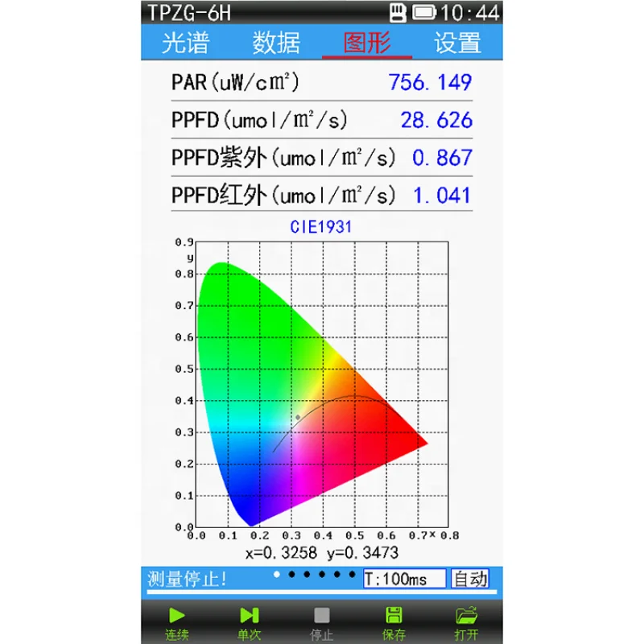Screen dimensions: 644x644
Task: Take a single measurement with 单次
Action: 250,623
